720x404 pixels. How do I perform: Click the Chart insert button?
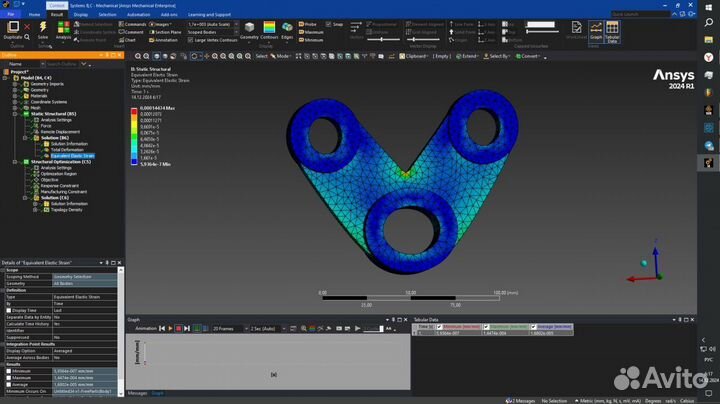pyautogui.click(x=127, y=40)
